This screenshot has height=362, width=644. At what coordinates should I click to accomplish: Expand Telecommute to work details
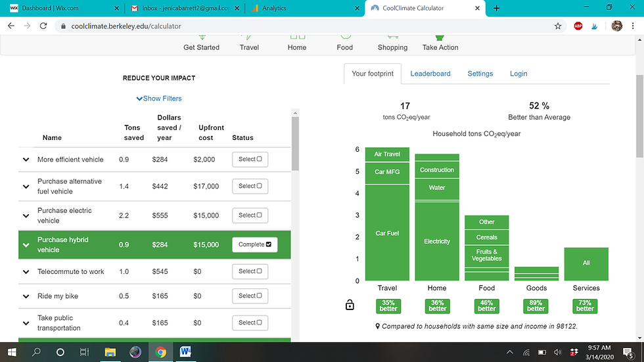[26, 271]
